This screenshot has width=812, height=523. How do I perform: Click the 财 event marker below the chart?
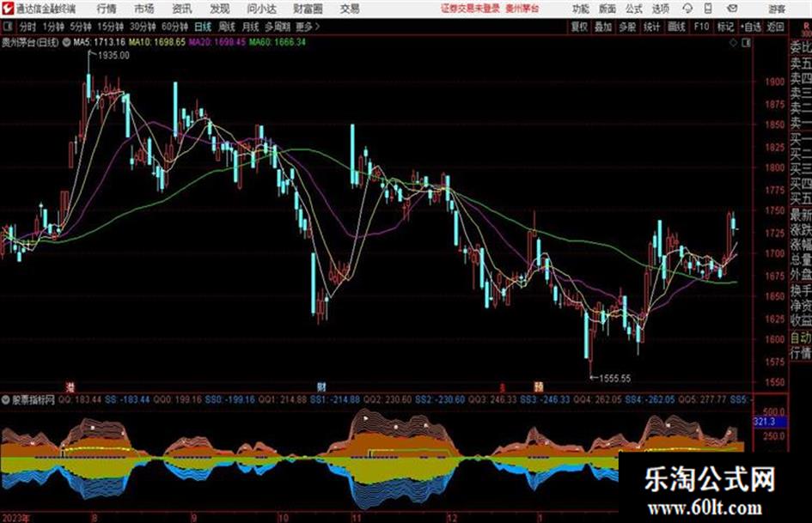pyautogui.click(x=321, y=386)
